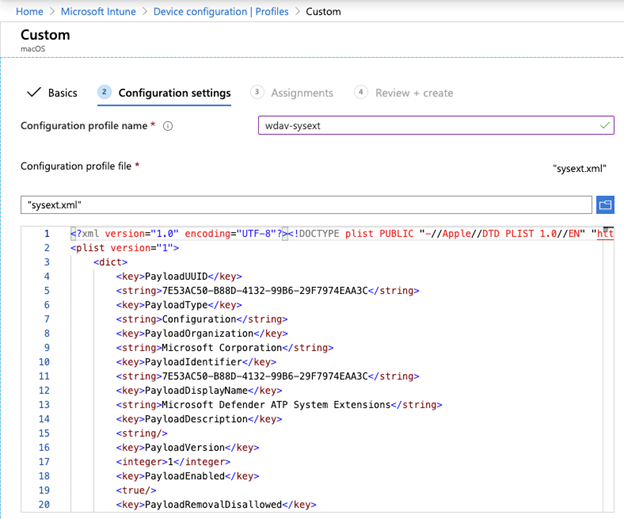
Task: Click the green validation check in name field
Action: tap(604, 125)
